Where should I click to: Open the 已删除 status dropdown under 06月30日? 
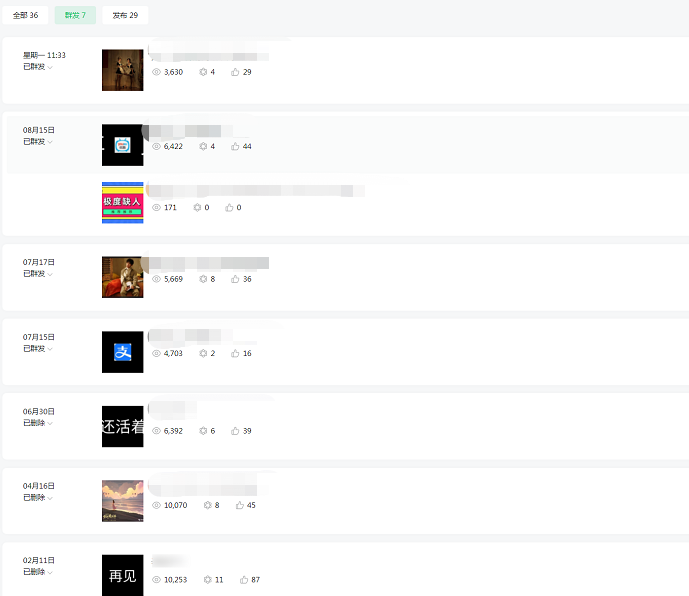pos(38,423)
